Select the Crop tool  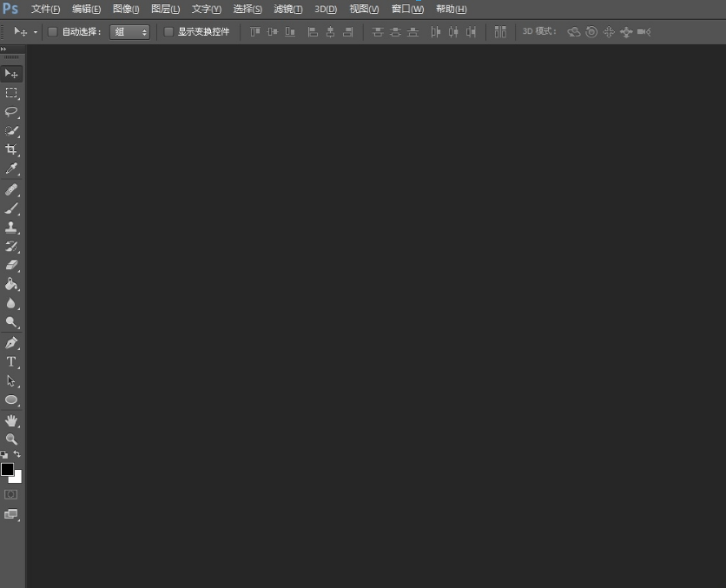point(11,149)
